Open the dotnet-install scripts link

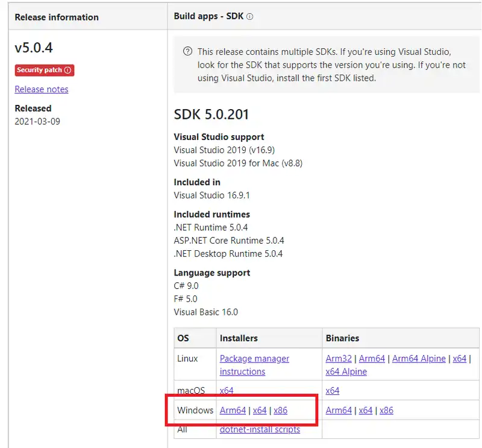coord(260,430)
